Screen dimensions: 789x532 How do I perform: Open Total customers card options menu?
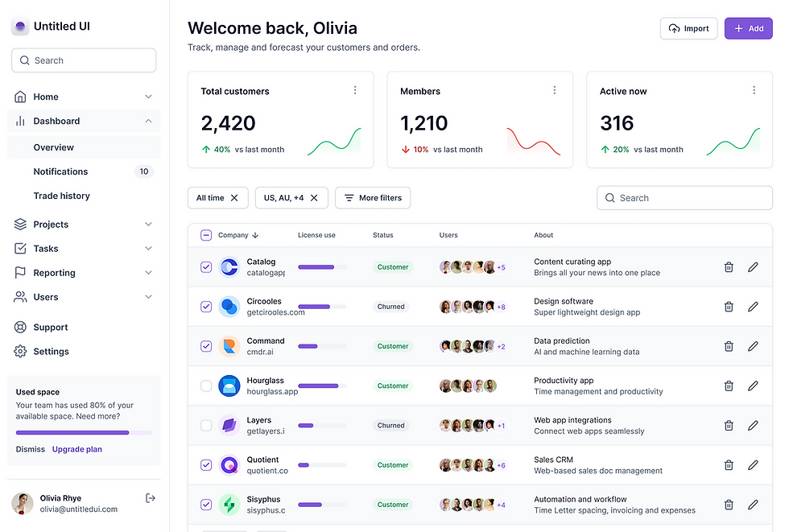355,90
